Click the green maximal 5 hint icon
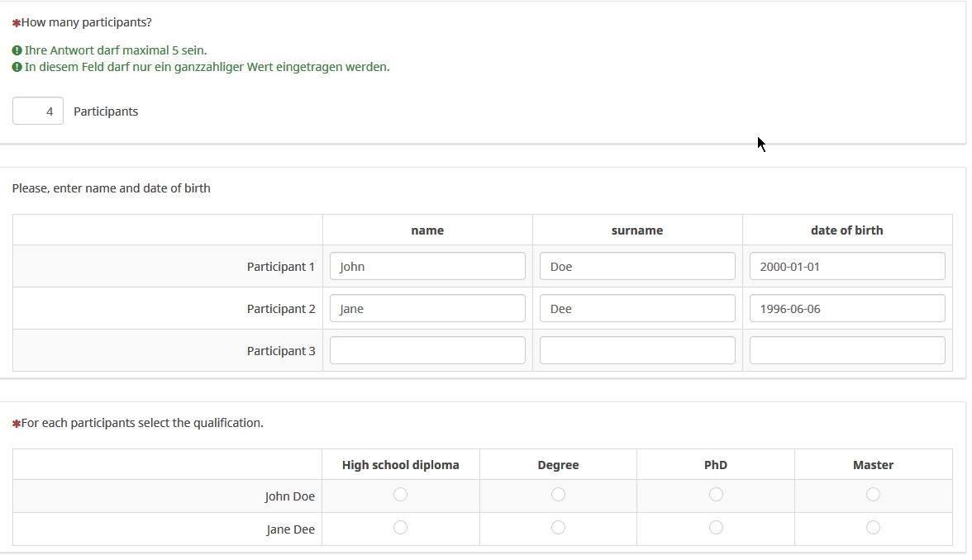 pos(17,50)
